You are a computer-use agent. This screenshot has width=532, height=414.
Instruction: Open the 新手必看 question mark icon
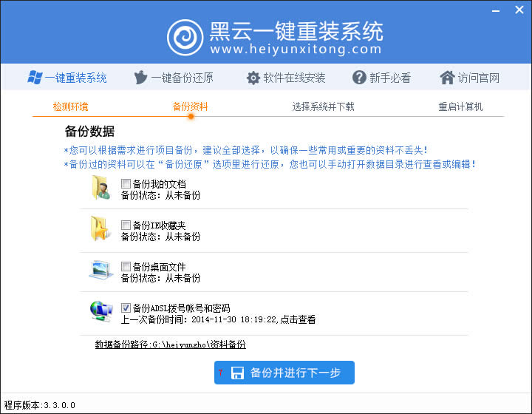click(x=359, y=78)
